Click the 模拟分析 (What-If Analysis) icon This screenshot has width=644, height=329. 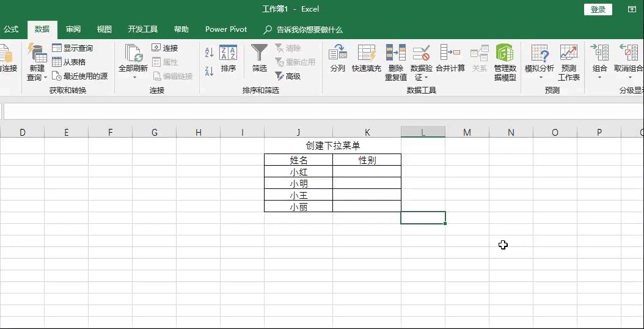(540, 53)
